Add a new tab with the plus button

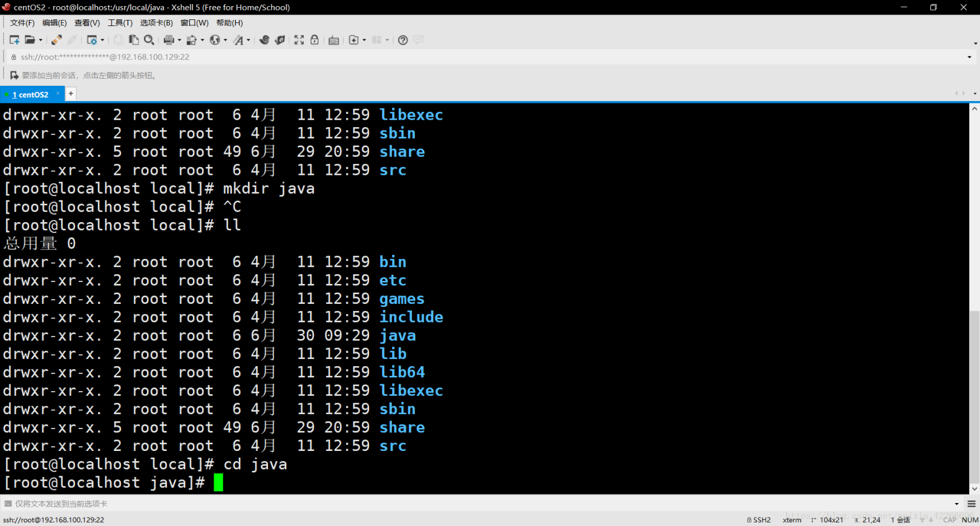71,94
